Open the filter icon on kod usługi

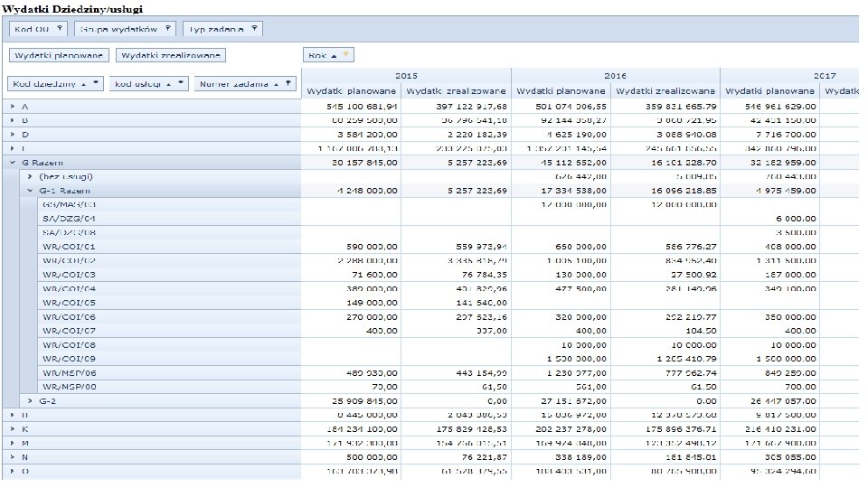pos(181,83)
